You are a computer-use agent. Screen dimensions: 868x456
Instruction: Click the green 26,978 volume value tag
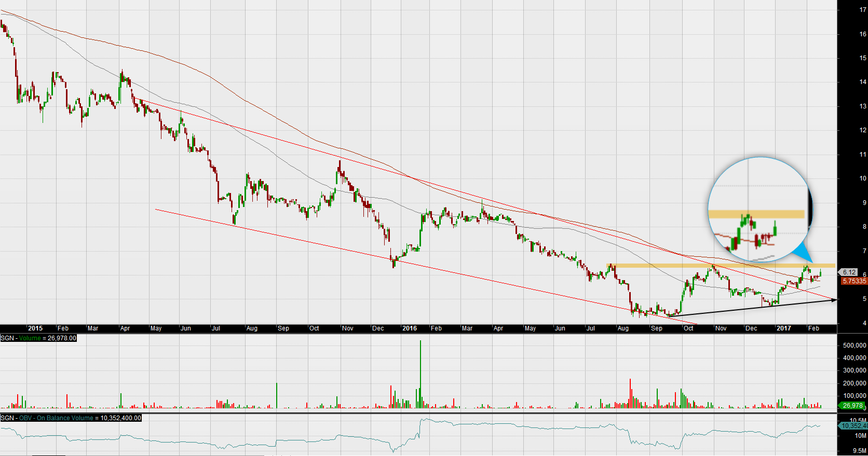click(852, 406)
